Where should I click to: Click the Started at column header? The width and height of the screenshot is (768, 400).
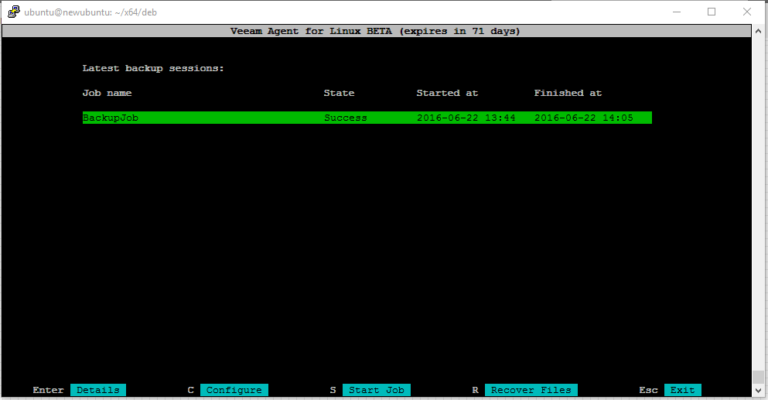[447, 93]
